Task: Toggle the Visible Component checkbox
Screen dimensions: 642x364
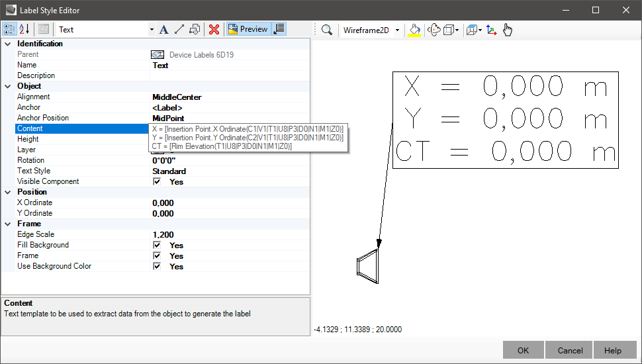Action: click(x=157, y=181)
